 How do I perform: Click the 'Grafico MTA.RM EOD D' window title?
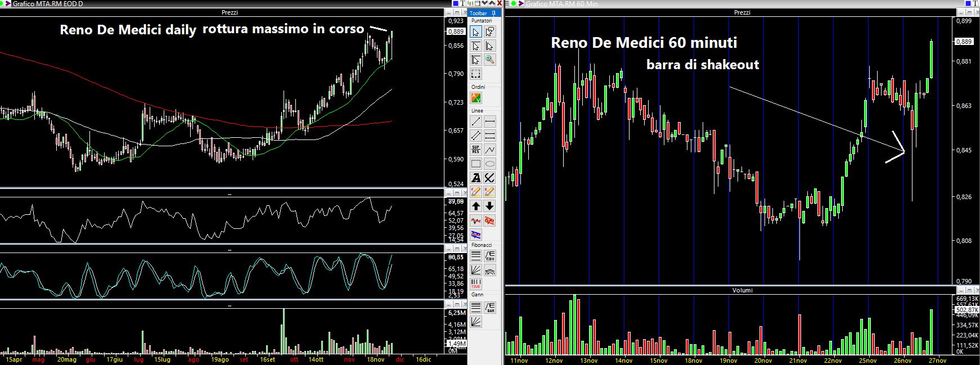pos(47,4)
